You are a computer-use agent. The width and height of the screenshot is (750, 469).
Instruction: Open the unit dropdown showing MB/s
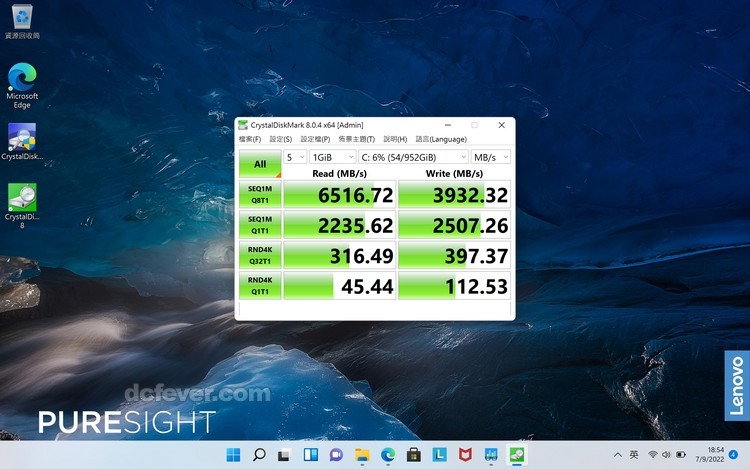(x=491, y=157)
